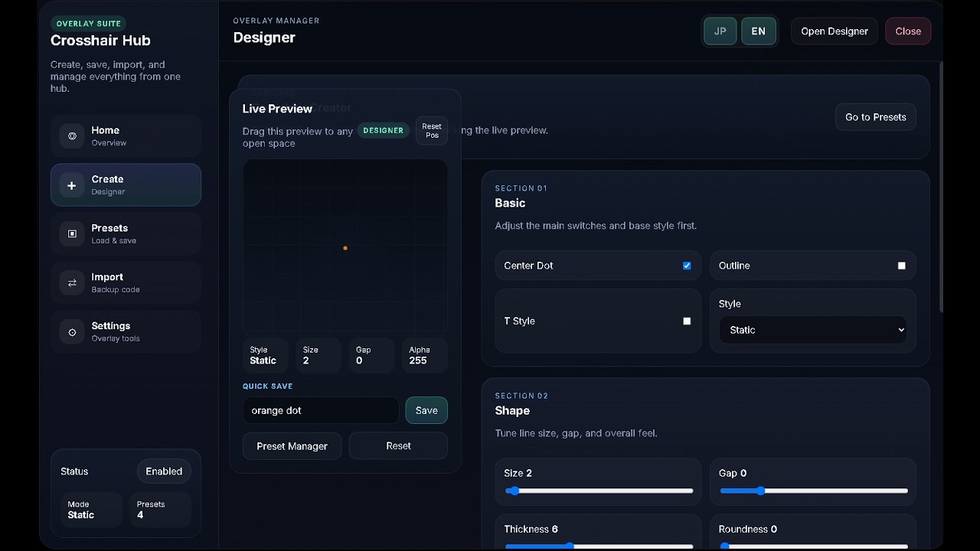Open the Preset Manager
Screen dimensions: 980x551
click(x=292, y=446)
